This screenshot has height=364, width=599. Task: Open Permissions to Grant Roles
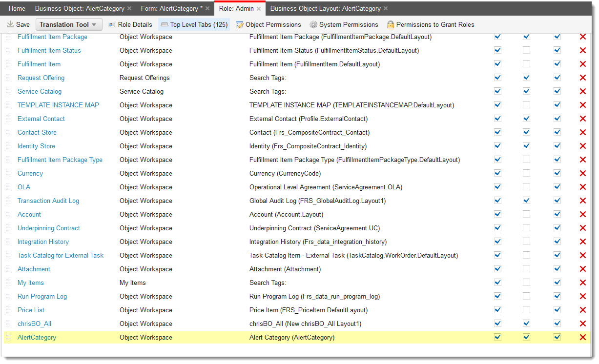coord(430,24)
